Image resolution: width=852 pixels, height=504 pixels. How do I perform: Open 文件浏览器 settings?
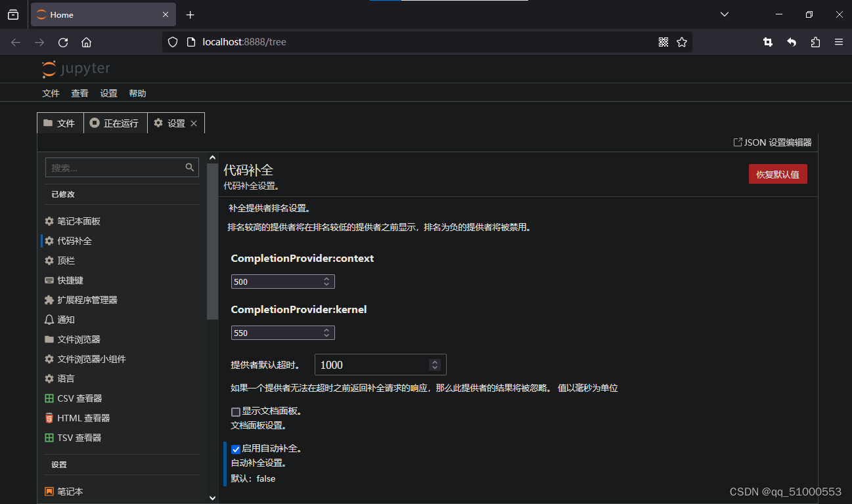(122, 339)
